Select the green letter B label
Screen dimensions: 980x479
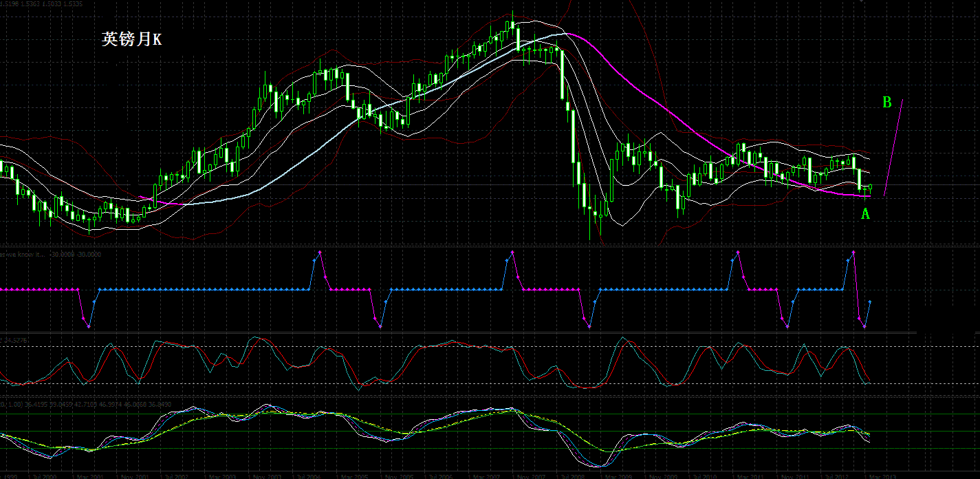[x=887, y=103]
